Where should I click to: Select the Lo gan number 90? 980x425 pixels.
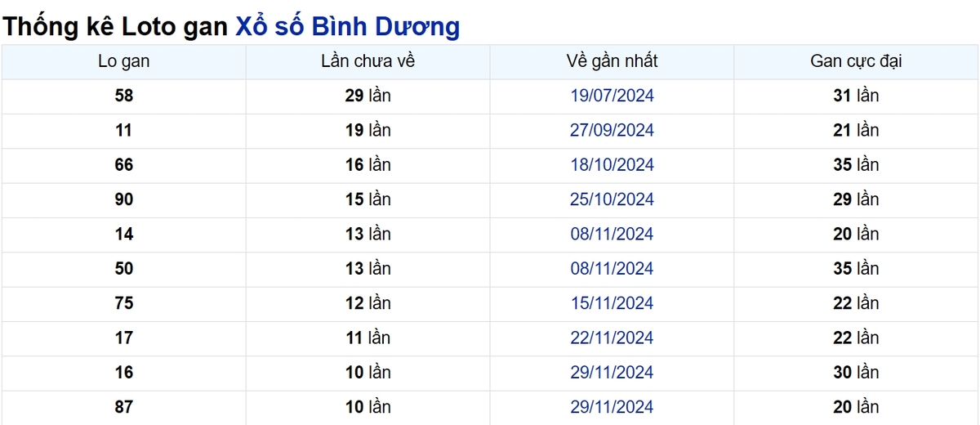pyautogui.click(x=123, y=199)
